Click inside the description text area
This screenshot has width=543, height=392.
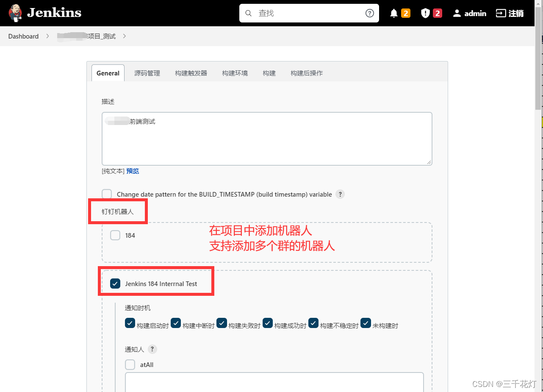pos(266,139)
